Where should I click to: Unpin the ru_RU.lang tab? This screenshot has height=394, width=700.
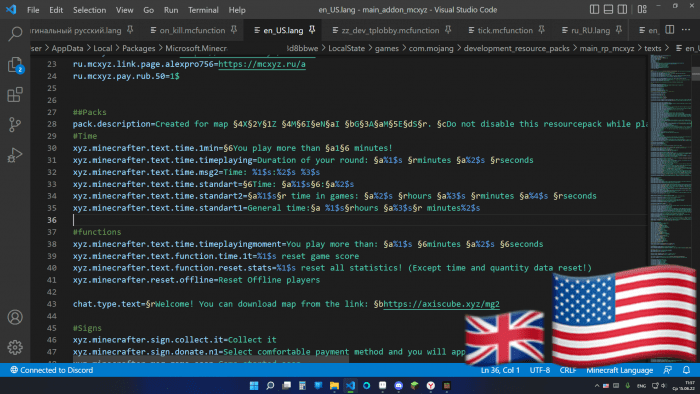tap(619, 30)
